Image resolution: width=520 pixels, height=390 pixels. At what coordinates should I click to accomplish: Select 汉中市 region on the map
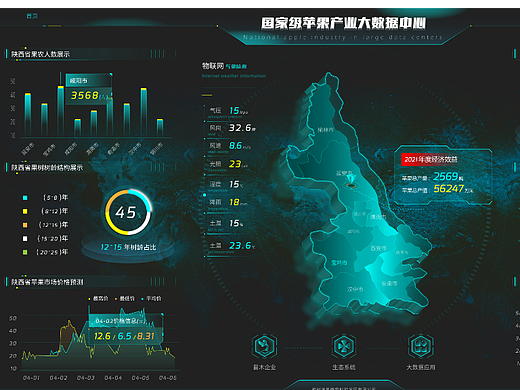click(355, 289)
